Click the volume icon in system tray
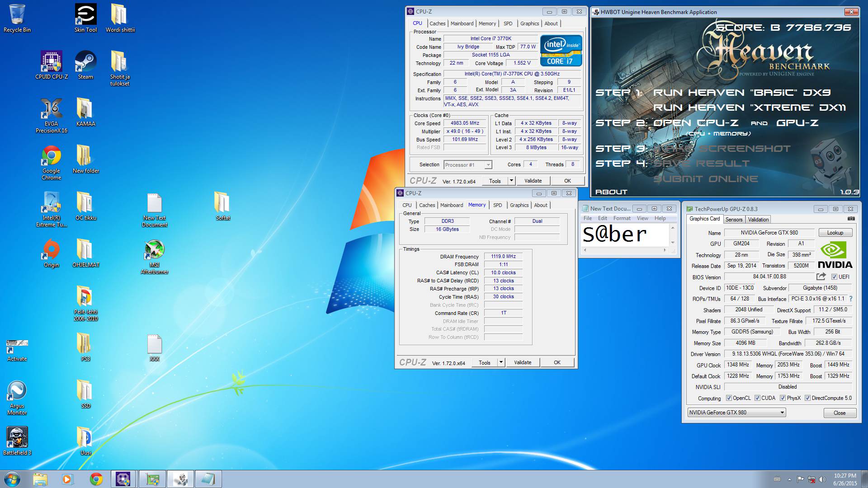Image resolution: width=868 pixels, height=488 pixels. pyautogui.click(x=822, y=479)
